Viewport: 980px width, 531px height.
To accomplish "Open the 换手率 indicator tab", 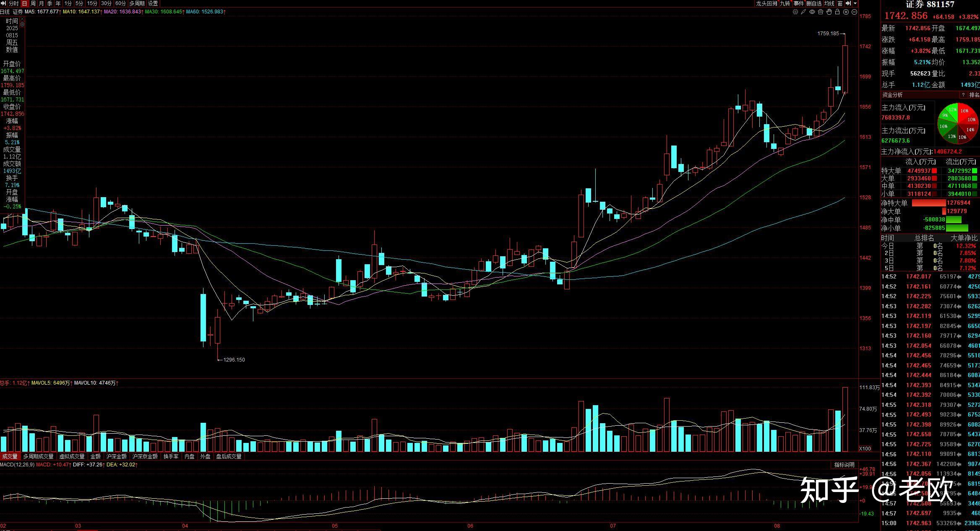I will point(171,456).
